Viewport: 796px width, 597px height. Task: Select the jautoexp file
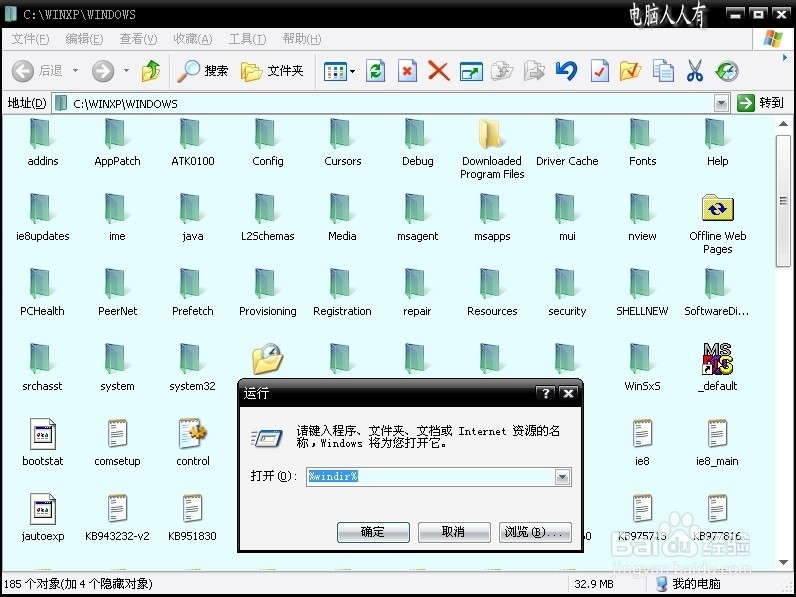(43, 517)
